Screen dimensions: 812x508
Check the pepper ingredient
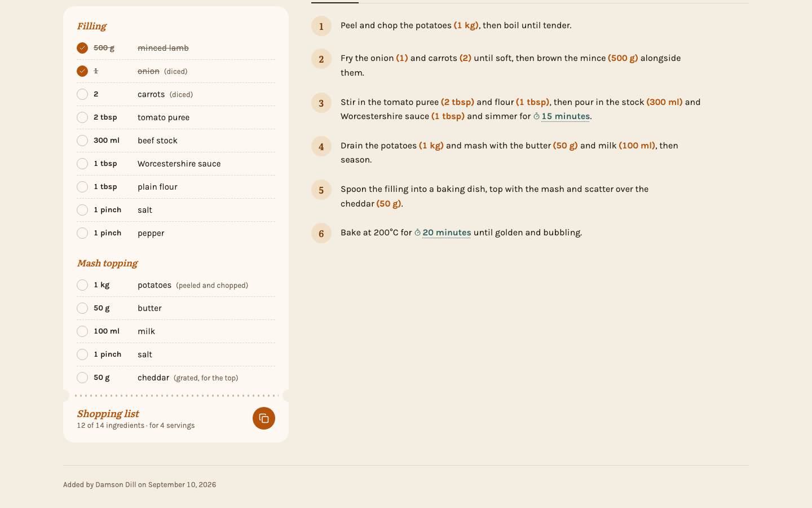tap(82, 233)
